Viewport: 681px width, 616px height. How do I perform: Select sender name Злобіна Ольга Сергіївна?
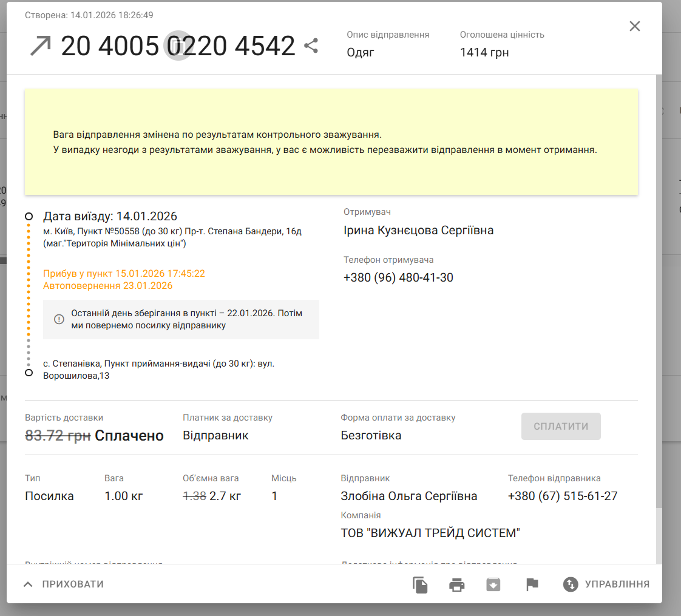point(408,496)
